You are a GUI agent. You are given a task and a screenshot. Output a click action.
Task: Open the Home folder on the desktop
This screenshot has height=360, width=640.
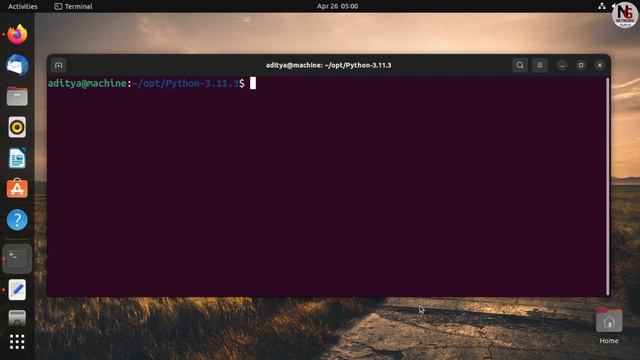click(x=609, y=326)
